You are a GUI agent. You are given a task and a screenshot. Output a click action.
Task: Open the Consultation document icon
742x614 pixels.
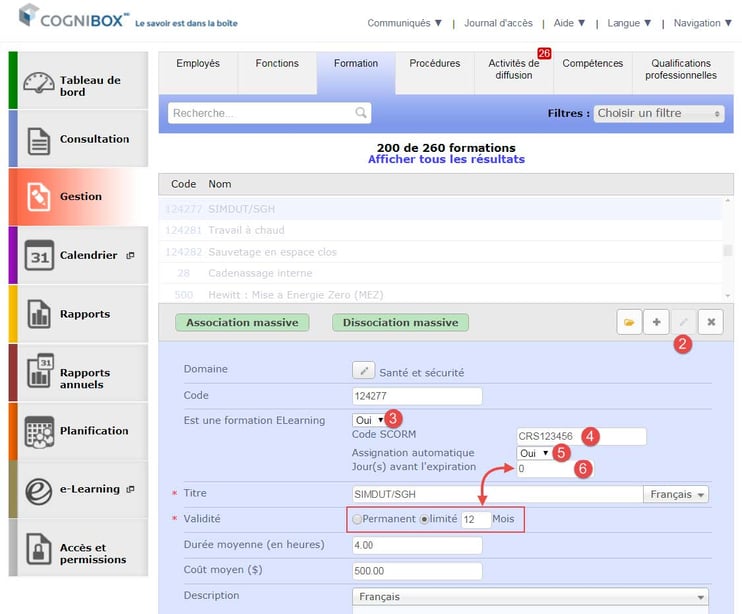tap(38, 140)
